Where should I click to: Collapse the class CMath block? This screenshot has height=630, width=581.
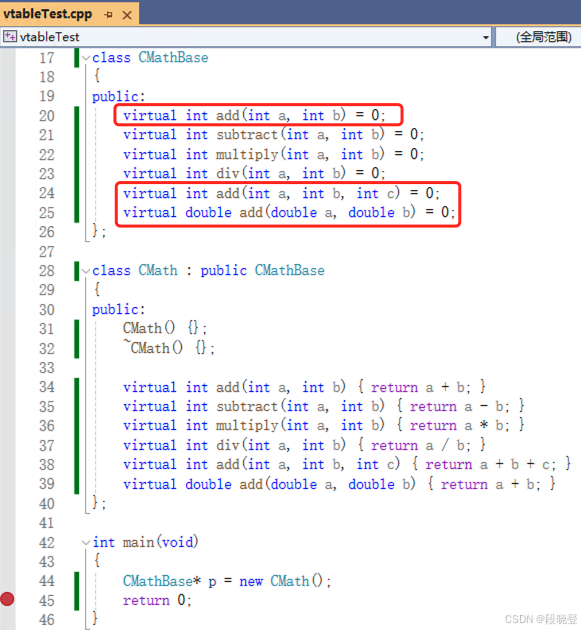(86, 271)
